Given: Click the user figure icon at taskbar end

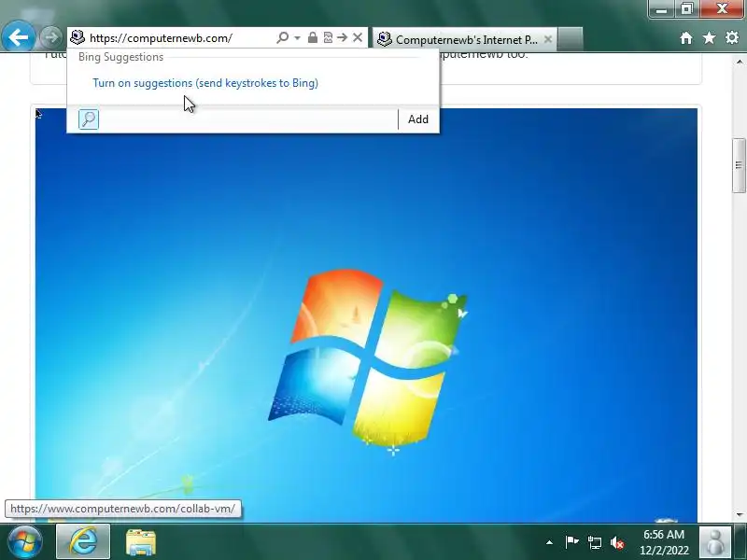Looking at the screenshot, I should coord(714,542).
